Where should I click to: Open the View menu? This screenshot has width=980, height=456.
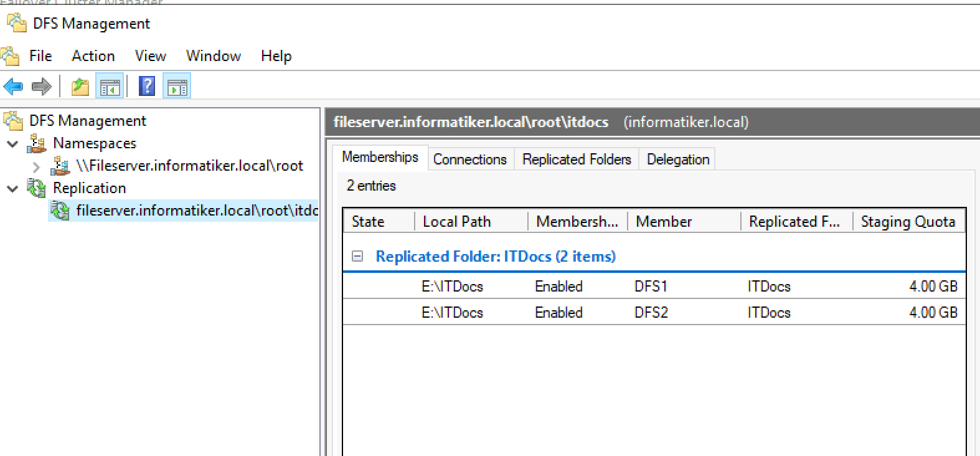[151, 56]
